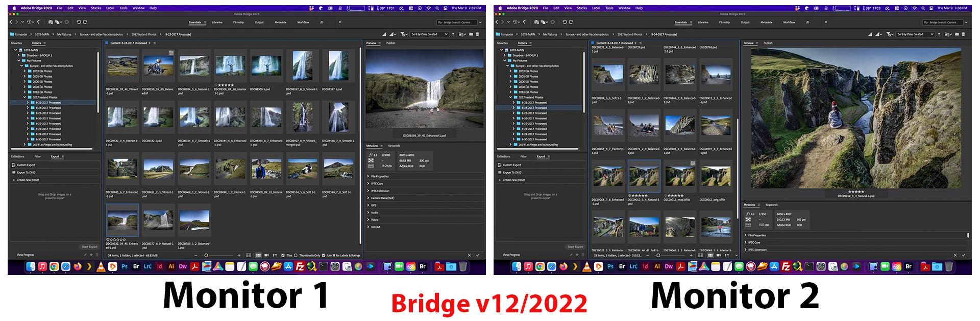The width and height of the screenshot is (980, 321).
Task: Toggle reject icon on selected Monitor 1 thumbnail
Action: point(108,239)
